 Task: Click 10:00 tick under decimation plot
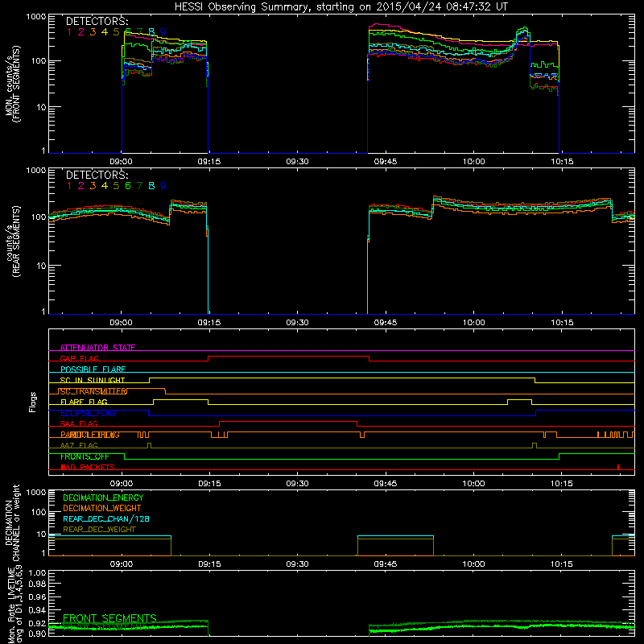pyautogui.click(x=473, y=564)
